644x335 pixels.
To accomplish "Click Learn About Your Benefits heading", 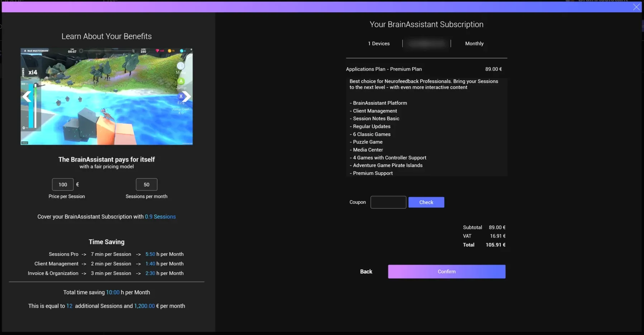I will coord(106,37).
